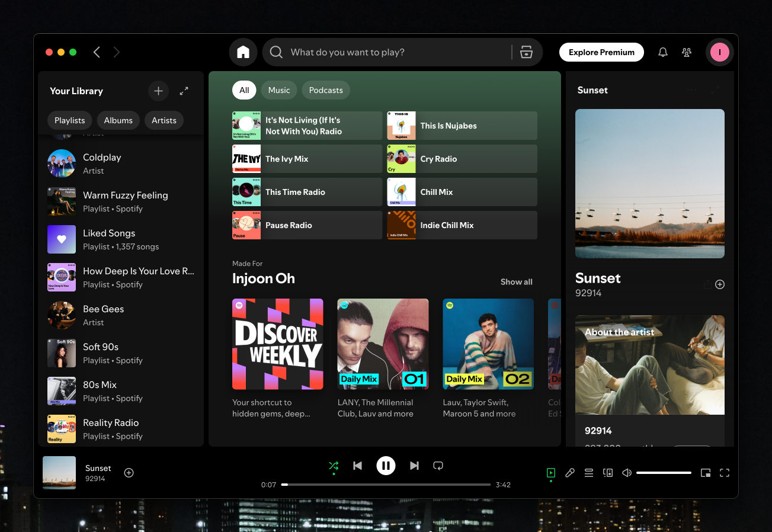Toggle repeat mode
This screenshot has height=532, width=772.
tap(438, 466)
